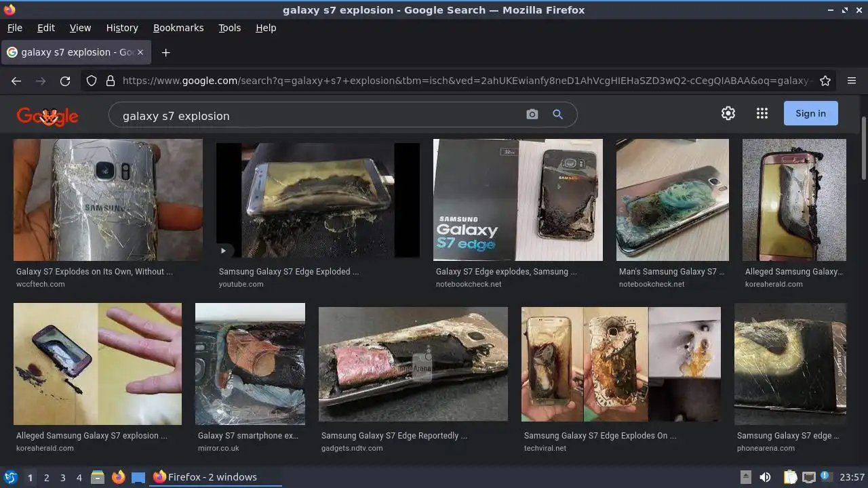Click the Google logo
This screenshot has width=868, height=488.
(47, 116)
